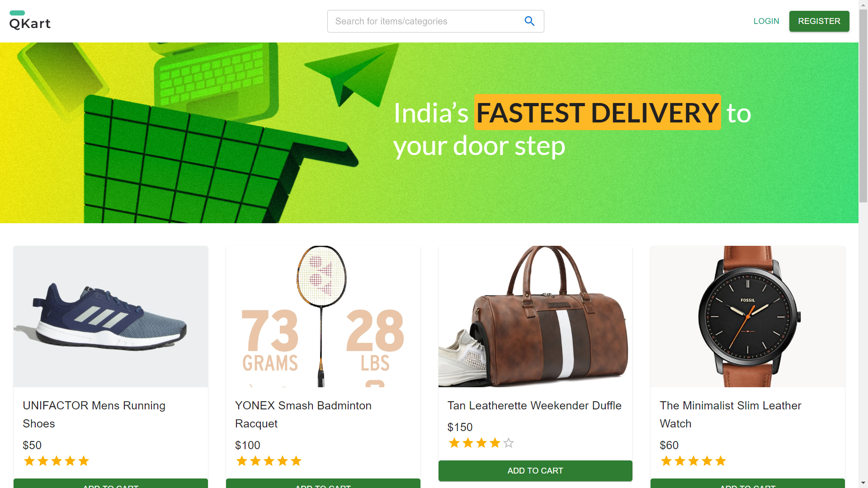
Task: Click fifth star of YONEX Racquet rating
Action: pyautogui.click(x=296, y=461)
